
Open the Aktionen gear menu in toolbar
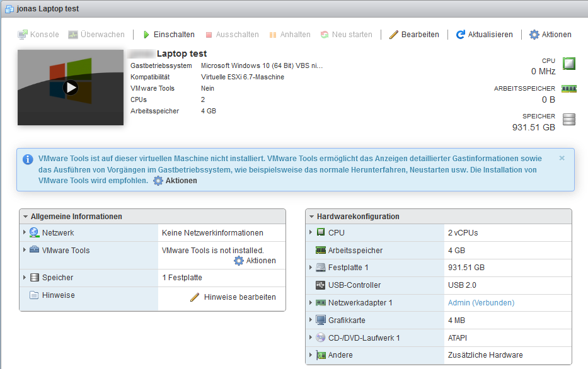[550, 35]
